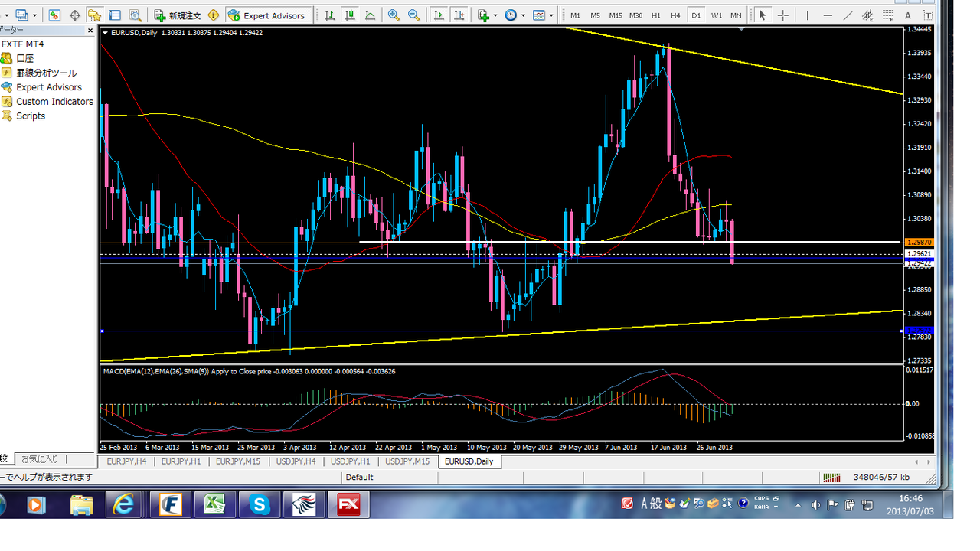The height and width of the screenshot is (551, 980).
Task: Select the text A tool
Action: [x=907, y=15]
